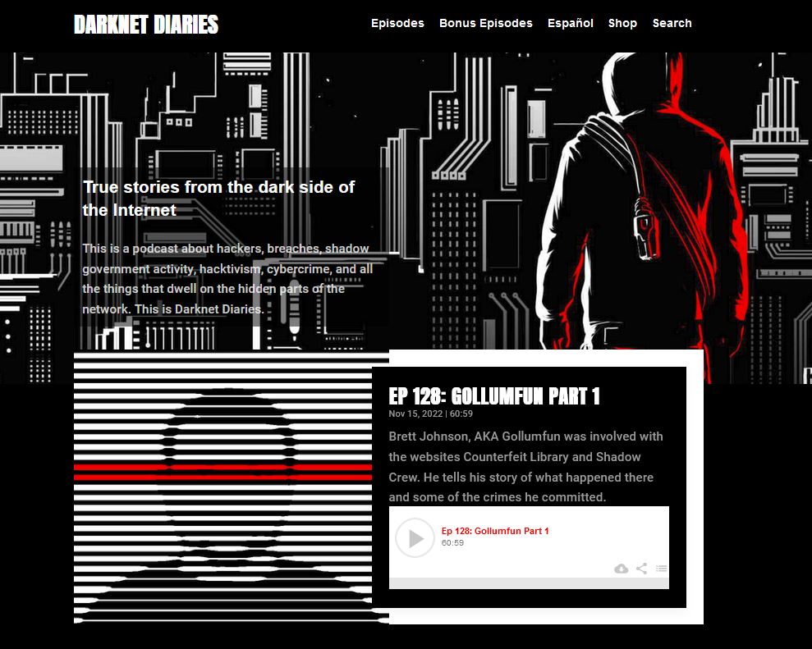The image size is (812, 649).
Task: Share the episode with the share icon
Action: pos(641,569)
